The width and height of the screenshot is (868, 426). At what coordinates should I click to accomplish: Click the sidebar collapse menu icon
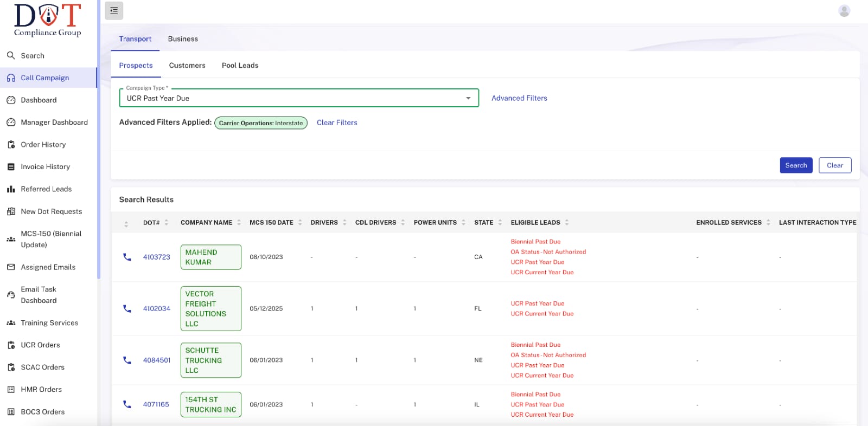[114, 11]
